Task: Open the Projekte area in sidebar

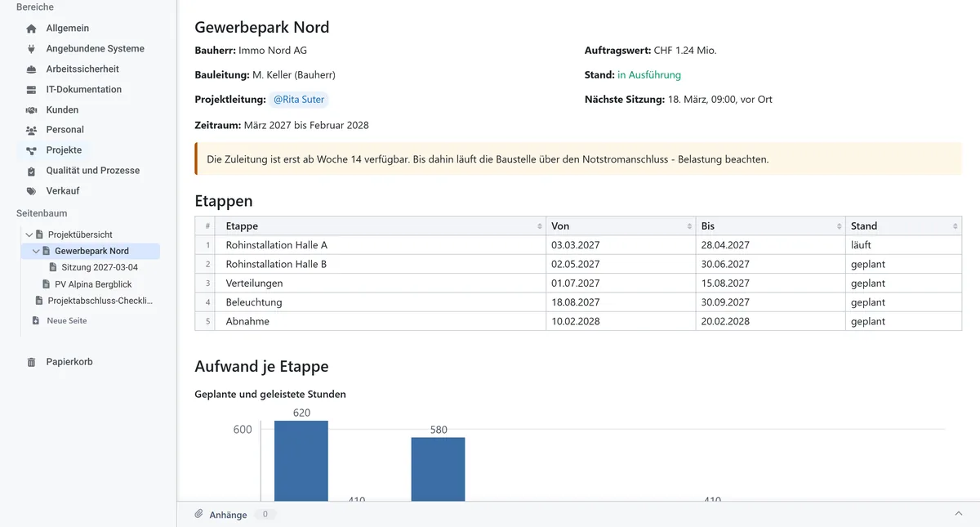Action: point(64,150)
